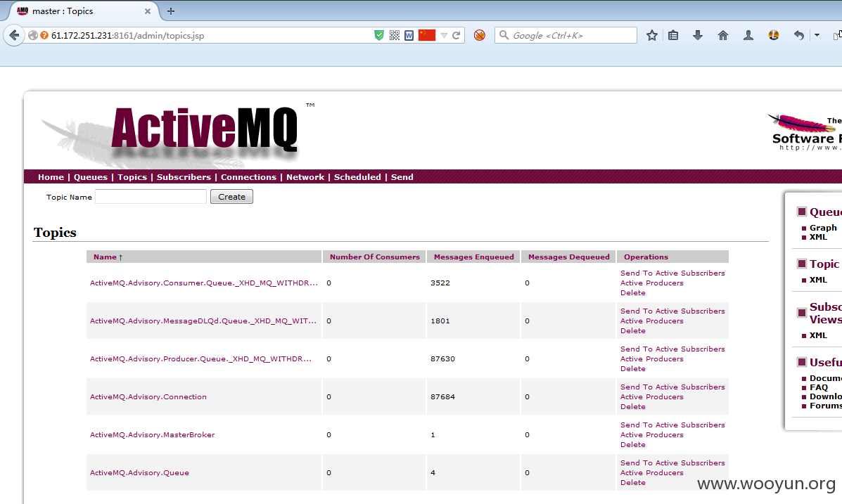Viewport: 842px width, 504px height.
Task: Click the China flag icon
Action: pyautogui.click(x=427, y=35)
